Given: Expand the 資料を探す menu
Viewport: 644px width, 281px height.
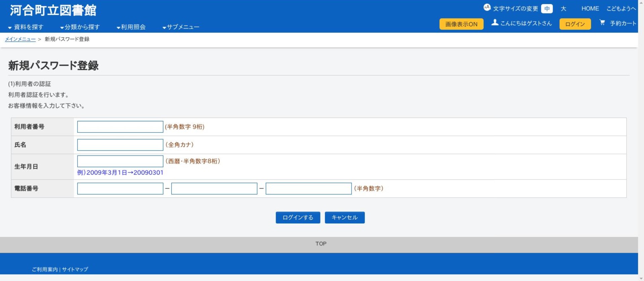Looking at the screenshot, I should pos(26,27).
